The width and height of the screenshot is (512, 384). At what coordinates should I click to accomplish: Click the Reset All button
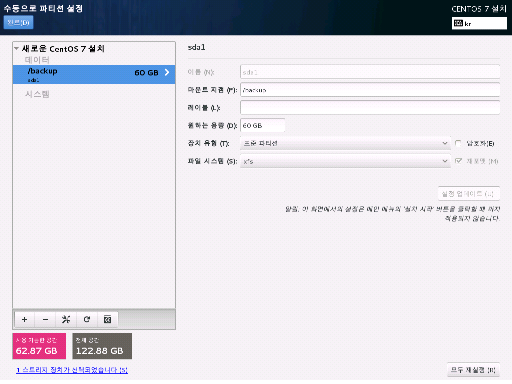tap(473, 370)
